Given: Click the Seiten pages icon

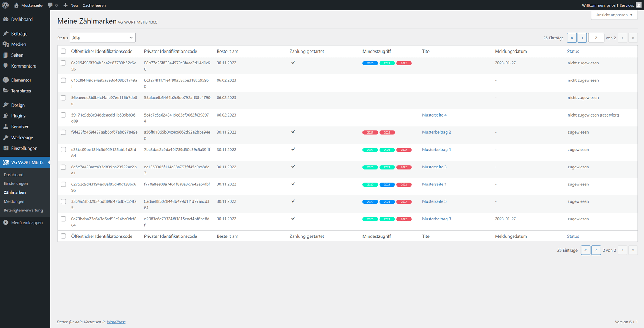Looking at the screenshot, I should (x=6, y=55).
